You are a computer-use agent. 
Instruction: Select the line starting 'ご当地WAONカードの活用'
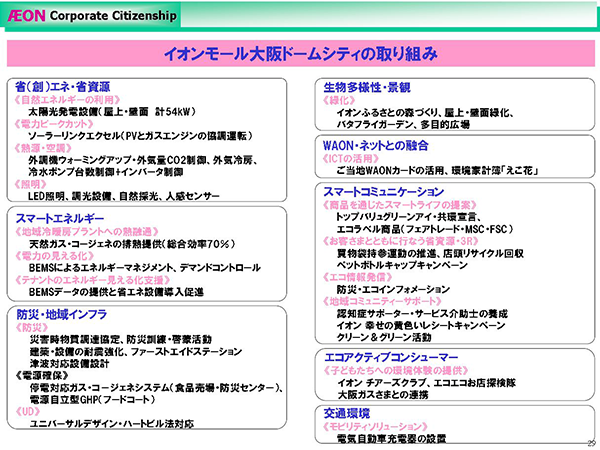click(438, 170)
